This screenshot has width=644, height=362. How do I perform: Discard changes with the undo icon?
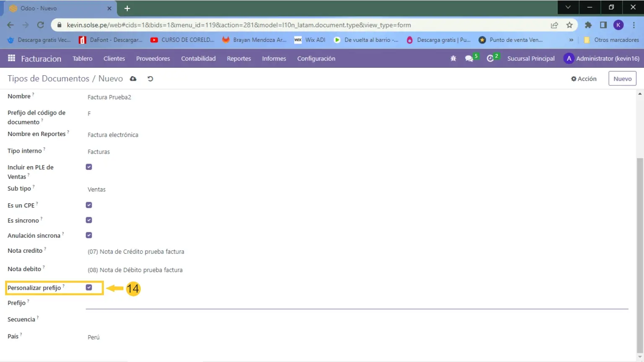150,79
